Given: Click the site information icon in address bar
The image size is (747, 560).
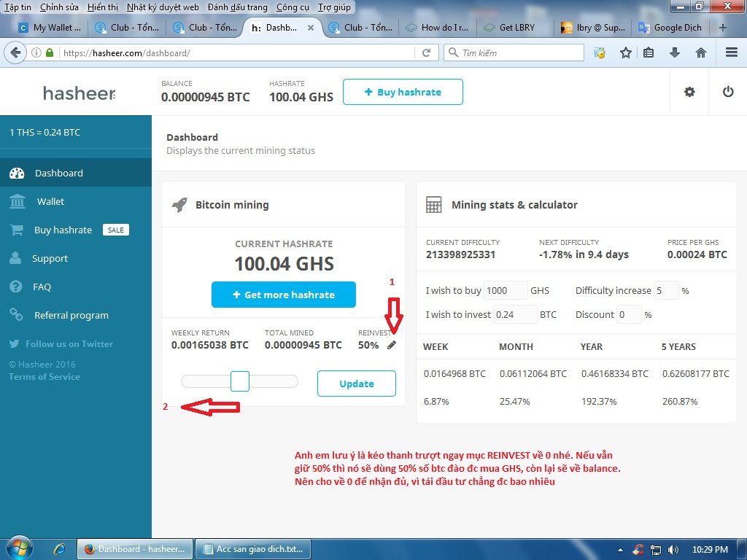Looking at the screenshot, I should (36, 52).
